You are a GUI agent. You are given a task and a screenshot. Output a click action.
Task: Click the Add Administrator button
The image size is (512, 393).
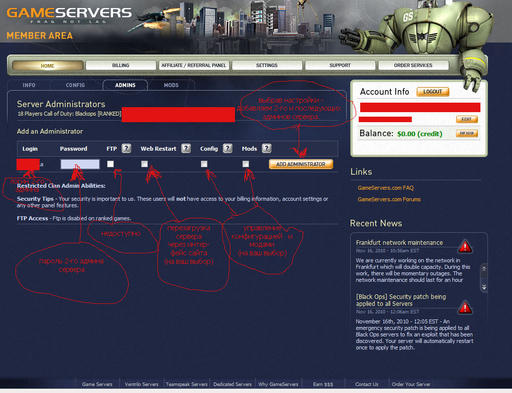pos(301,164)
